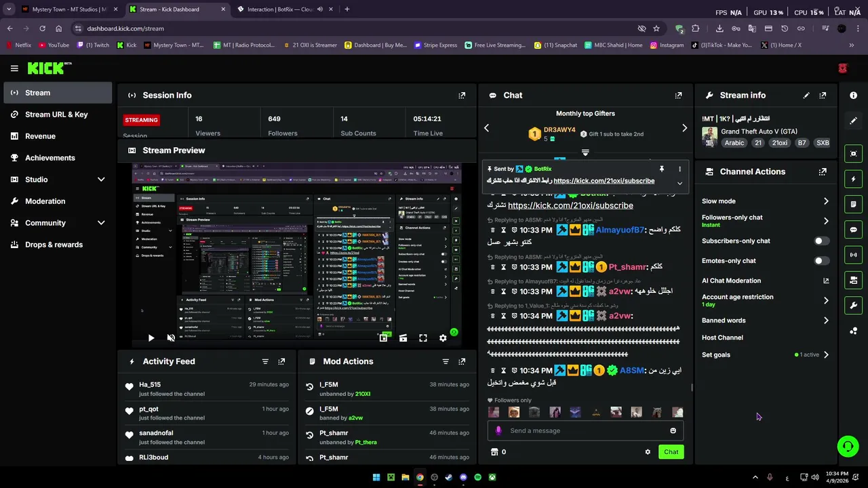Open Twitch bookmark in bookmarks bar
Screen dimensions: 868x488
click(x=93, y=45)
